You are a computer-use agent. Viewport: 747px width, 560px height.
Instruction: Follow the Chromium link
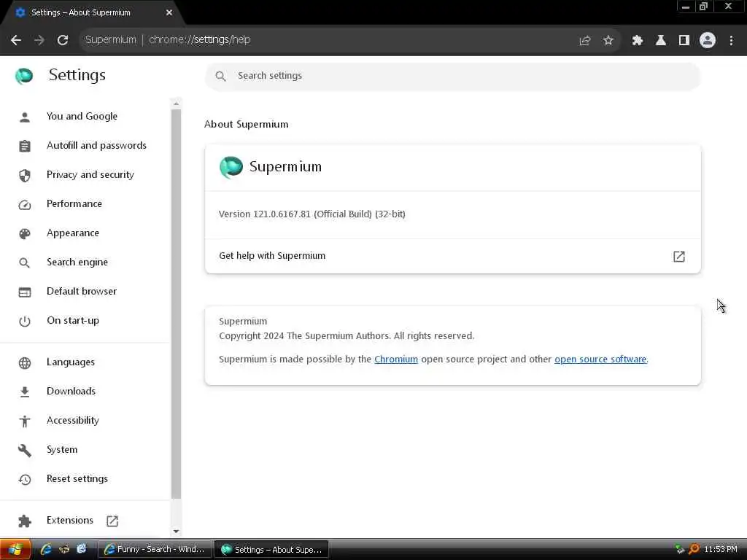(x=396, y=359)
